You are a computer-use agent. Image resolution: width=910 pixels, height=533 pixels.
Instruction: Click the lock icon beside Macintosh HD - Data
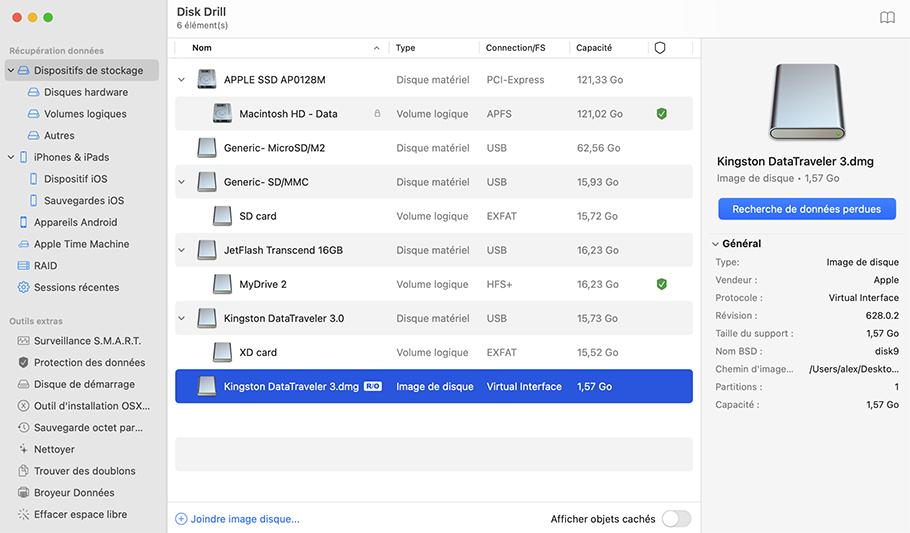click(377, 114)
